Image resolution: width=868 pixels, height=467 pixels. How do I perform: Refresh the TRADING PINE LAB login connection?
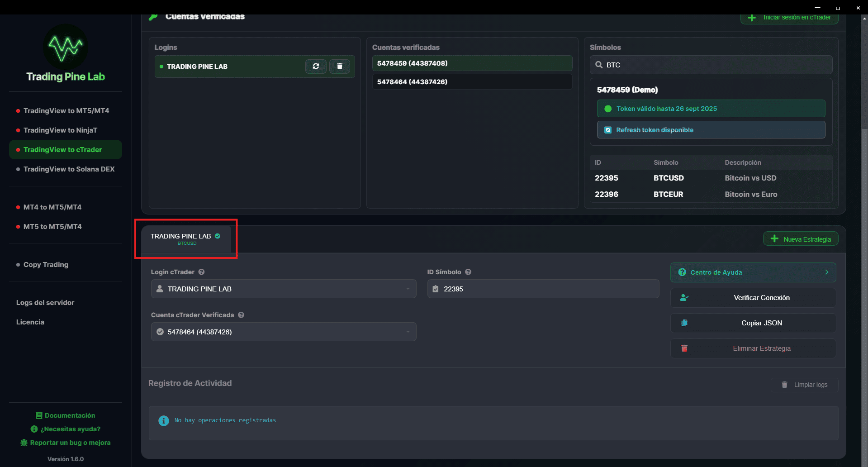316,67
